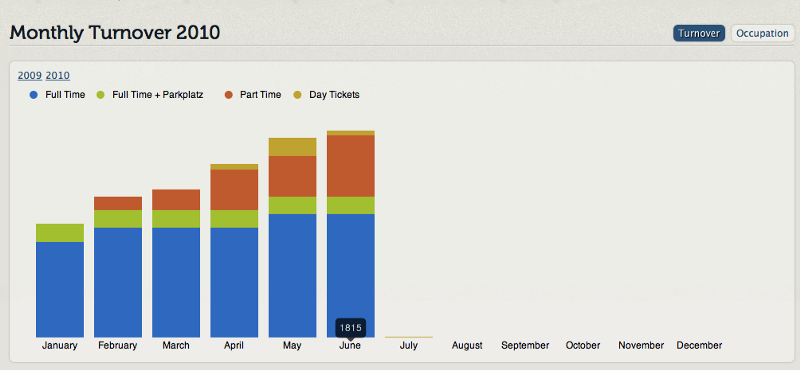
Task: Select March's green Parkplatz segment
Action: pyautogui.click(x=176, y=219)
